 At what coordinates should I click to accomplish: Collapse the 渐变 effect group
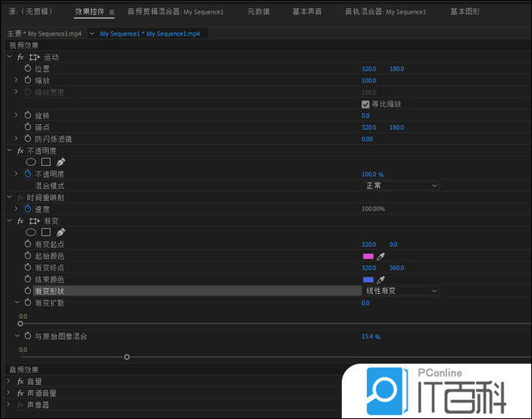coord(10,221)
